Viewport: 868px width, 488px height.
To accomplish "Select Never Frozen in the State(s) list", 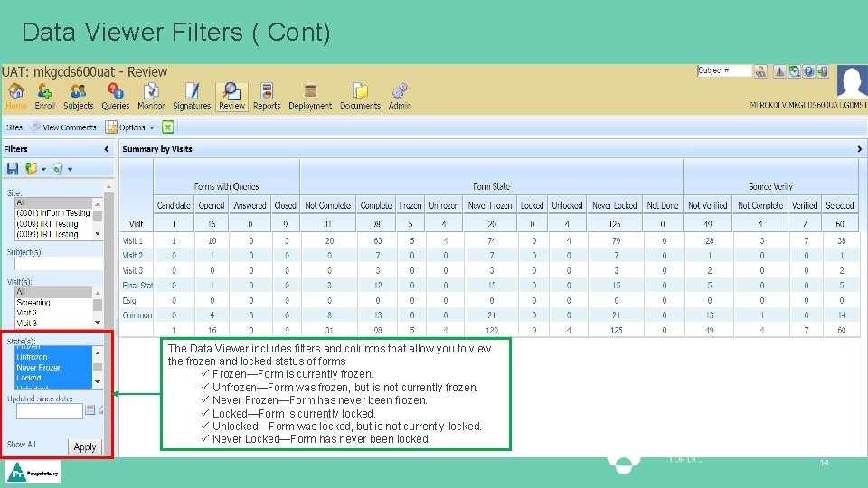I will [x=53, y=368].
